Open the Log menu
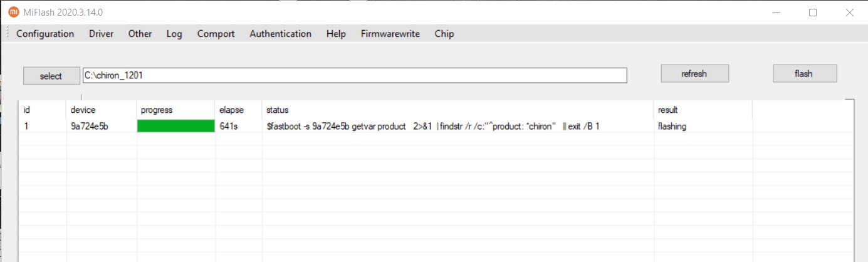The height and width of the screenshot is (262, 868). (174, 34)
